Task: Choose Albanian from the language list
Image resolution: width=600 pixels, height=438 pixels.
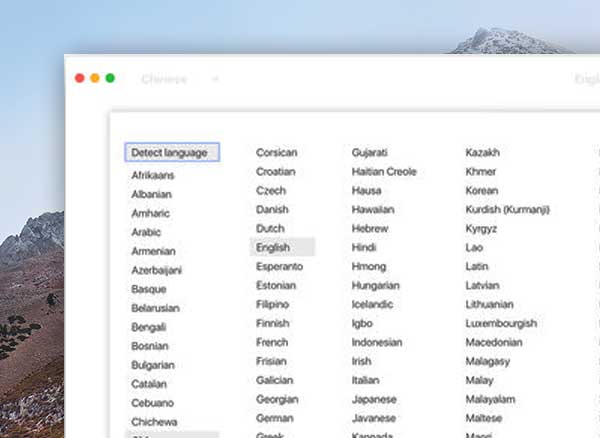Action: (152, 194)
